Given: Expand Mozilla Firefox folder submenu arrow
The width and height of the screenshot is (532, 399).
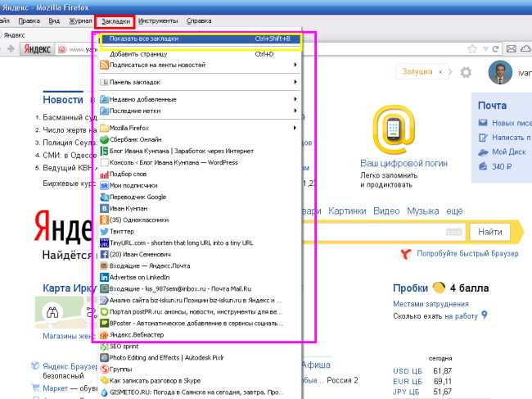Looking at the screenshot, I should pyautogui.click(x=295, y=128).
